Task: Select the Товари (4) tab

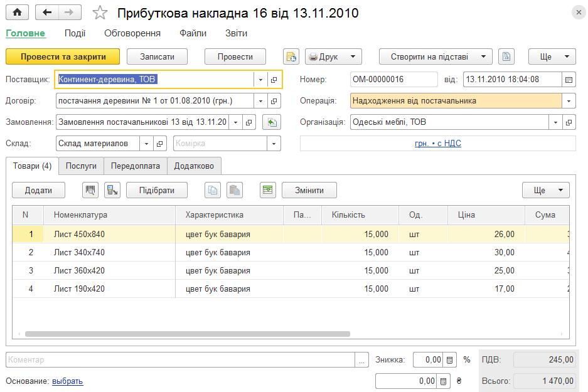Action: (x=32, y=166)
